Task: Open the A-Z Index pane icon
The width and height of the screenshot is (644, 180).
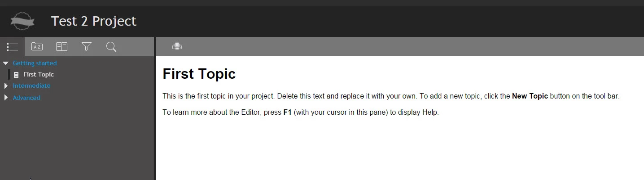Action: (x=37, y=47)
